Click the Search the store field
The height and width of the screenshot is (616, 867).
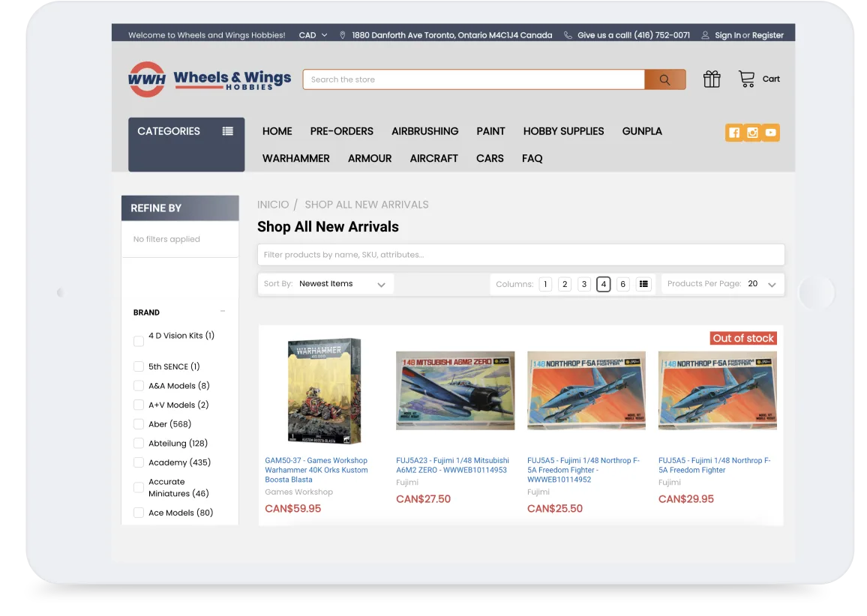click(474, 79)
